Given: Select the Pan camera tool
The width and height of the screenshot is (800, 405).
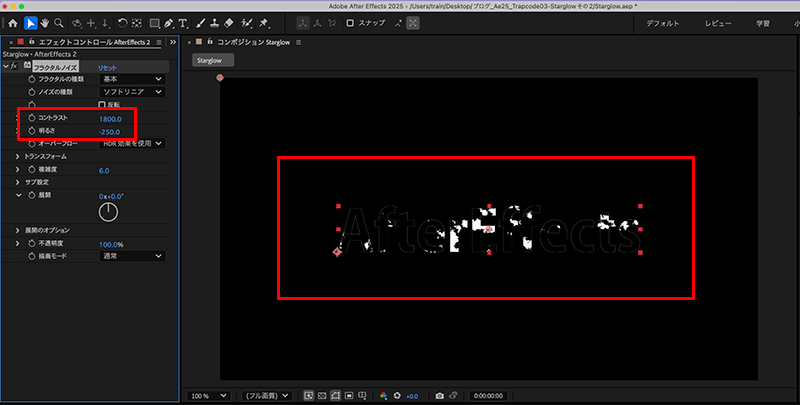Looking at the screenshot, I should click(x=92, y=23).
